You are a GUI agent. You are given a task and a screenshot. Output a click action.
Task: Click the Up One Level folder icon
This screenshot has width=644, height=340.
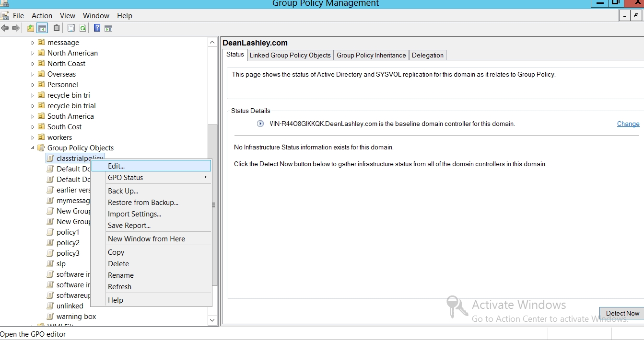[x=31, y=28]
